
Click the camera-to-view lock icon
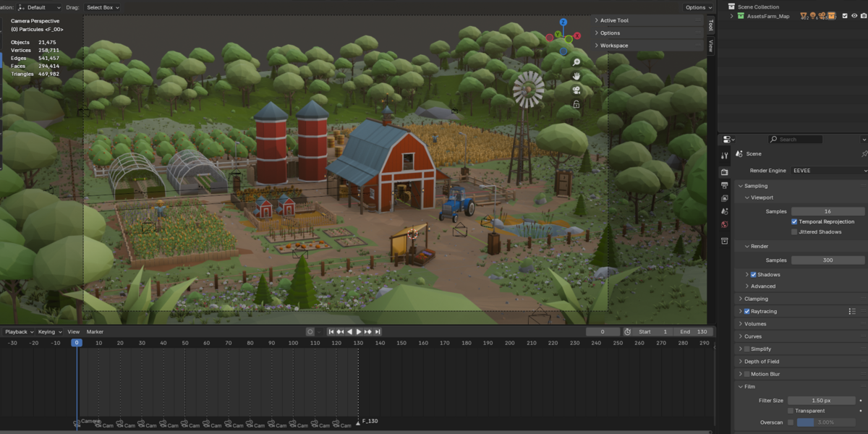(x=576, y=104)
